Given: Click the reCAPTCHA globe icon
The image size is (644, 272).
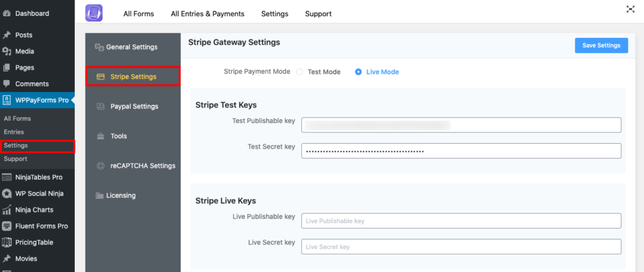Looking at the screenshot, I should click(x=100, y=166).
